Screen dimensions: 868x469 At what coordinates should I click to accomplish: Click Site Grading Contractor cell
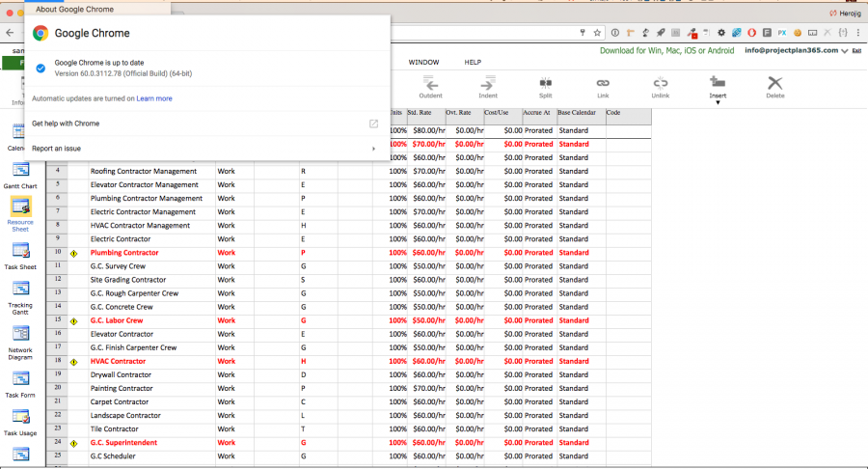(x=152, y=280)
